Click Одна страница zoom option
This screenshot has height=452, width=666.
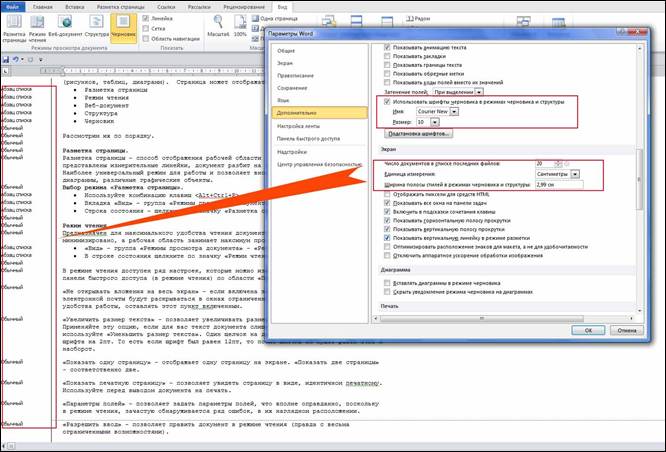coord(275,19)
